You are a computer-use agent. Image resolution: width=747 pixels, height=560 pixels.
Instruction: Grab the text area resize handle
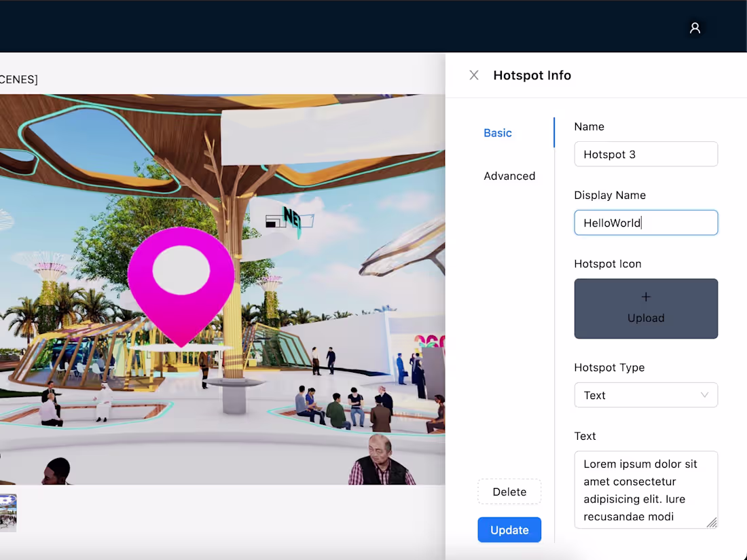[x=712, y=523]
